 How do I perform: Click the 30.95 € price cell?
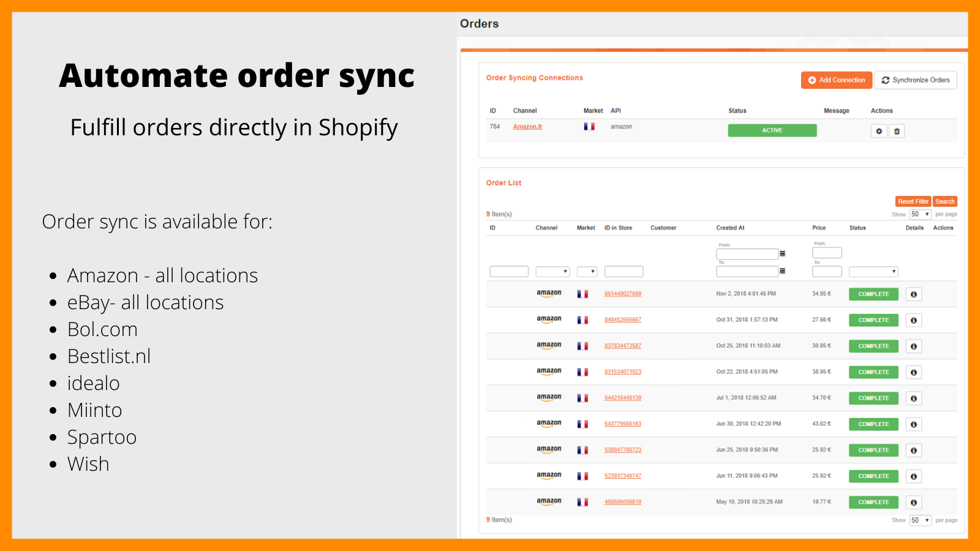(822, 346)
